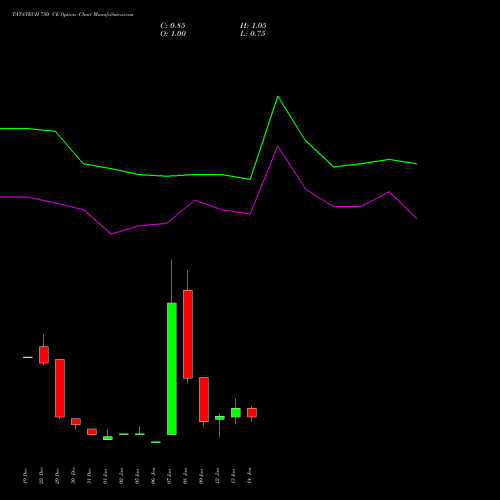Click the '29 Dec' date label
The image size is (500, 500).
pos(58,476)
